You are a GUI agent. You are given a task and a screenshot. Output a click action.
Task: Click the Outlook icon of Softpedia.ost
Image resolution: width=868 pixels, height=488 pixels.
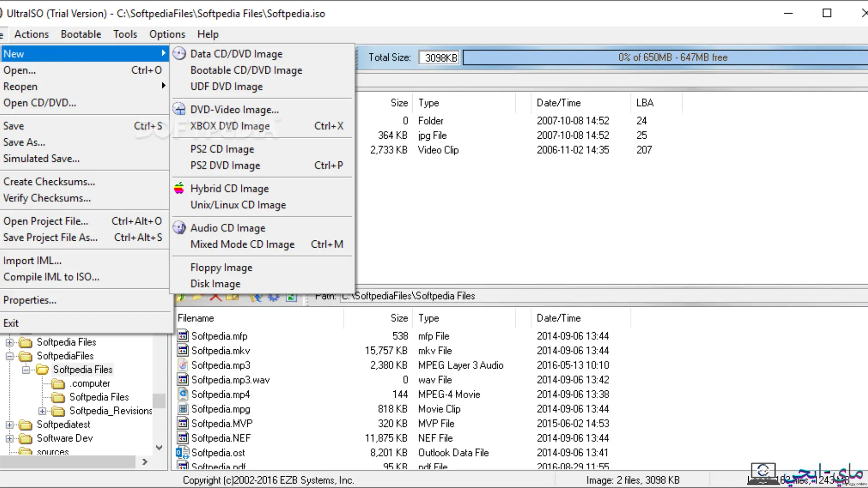(x=183, y=452)
